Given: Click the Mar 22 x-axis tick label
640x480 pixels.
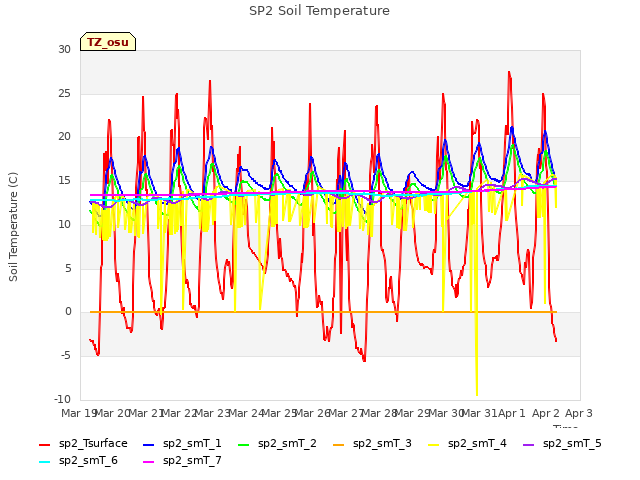Looking at the screenshot, I should 179,413.
